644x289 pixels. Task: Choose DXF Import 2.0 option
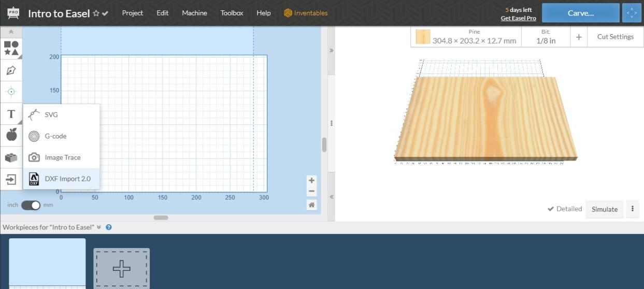pyautogui.click(x=61, y=179)
